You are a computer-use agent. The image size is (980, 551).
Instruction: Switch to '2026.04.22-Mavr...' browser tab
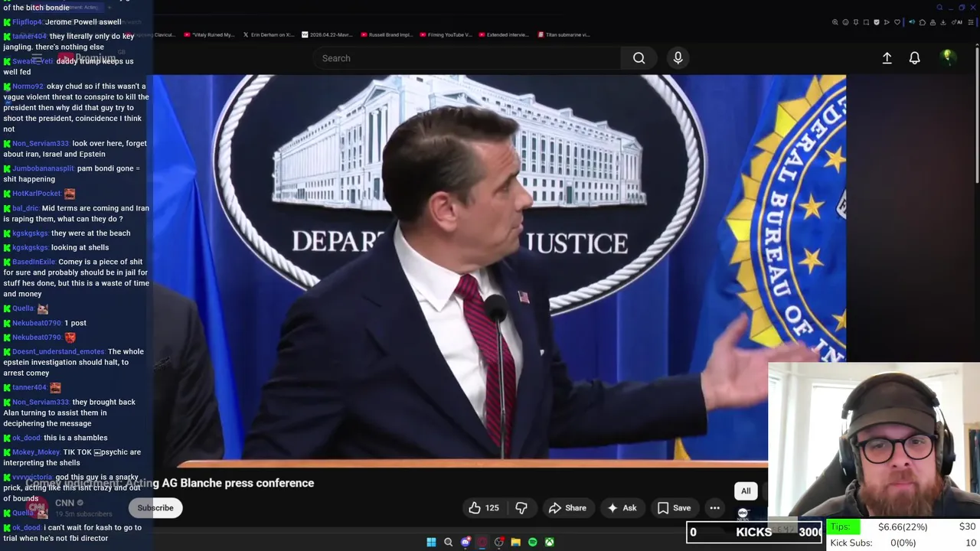click(328, 34)
